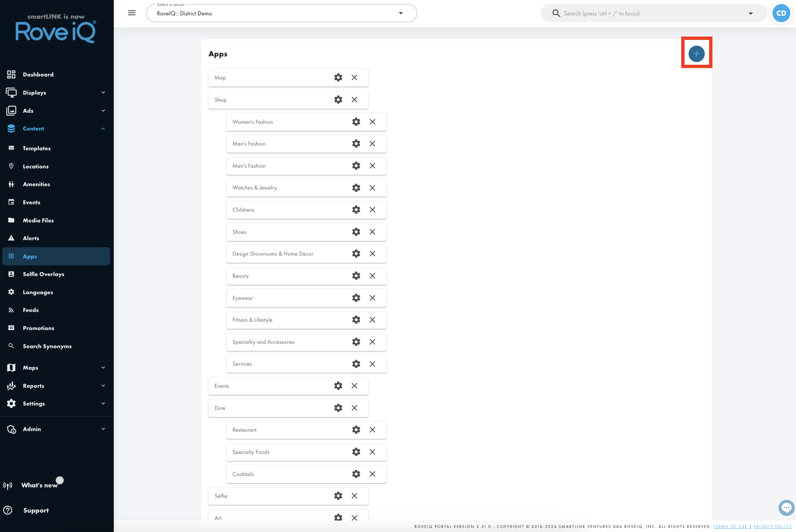Delete the Dine app
This screenshot has height=532, width=796.
click(x=354, y=408)
